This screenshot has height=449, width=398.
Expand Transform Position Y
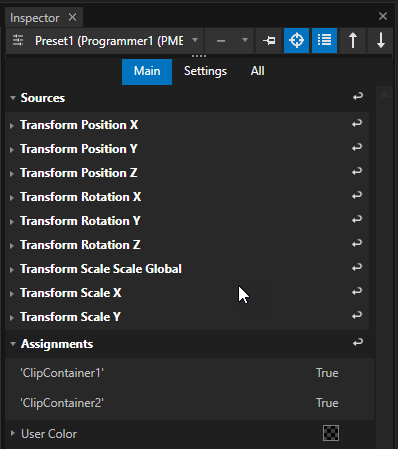[12, 150]
